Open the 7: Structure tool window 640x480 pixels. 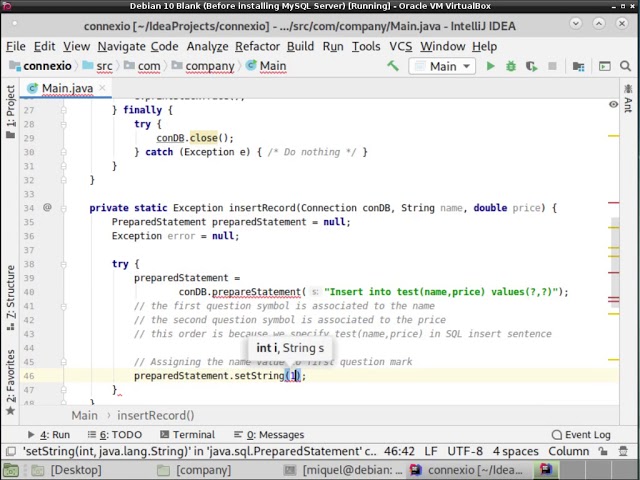coord(11,298)
